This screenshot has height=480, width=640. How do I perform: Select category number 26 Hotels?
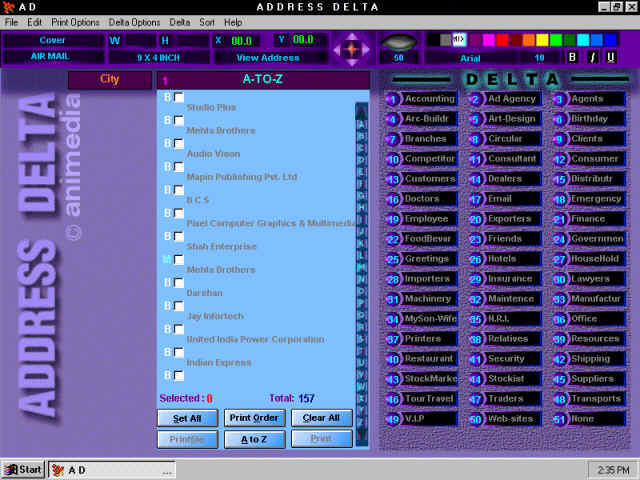(x=505, y=259)
